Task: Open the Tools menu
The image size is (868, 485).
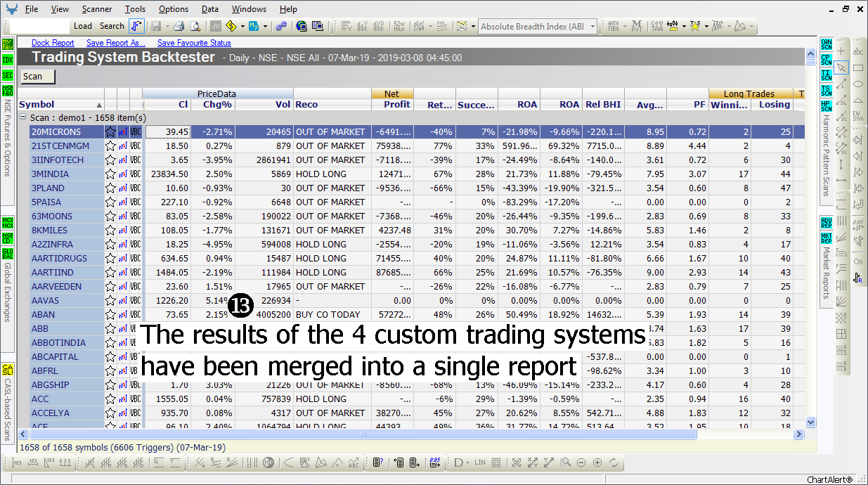Action: (x=136, y=9)
